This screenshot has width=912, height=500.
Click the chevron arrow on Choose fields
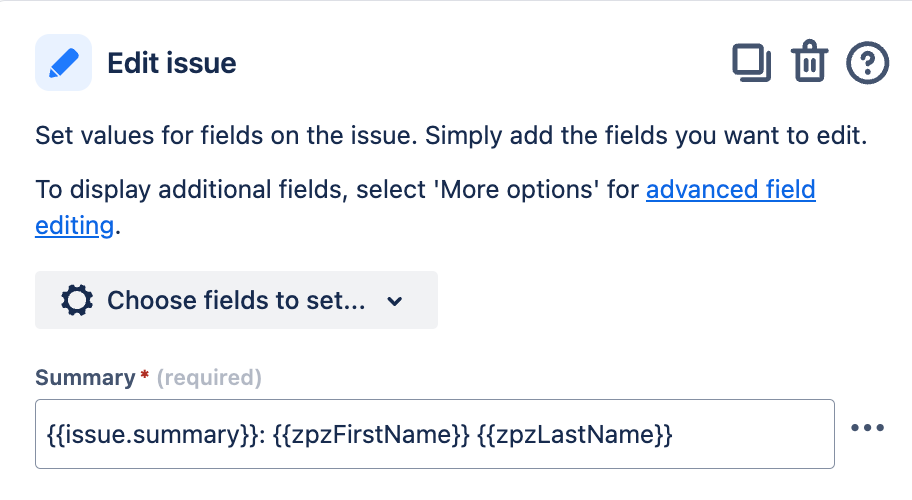(x=394, y=301)
